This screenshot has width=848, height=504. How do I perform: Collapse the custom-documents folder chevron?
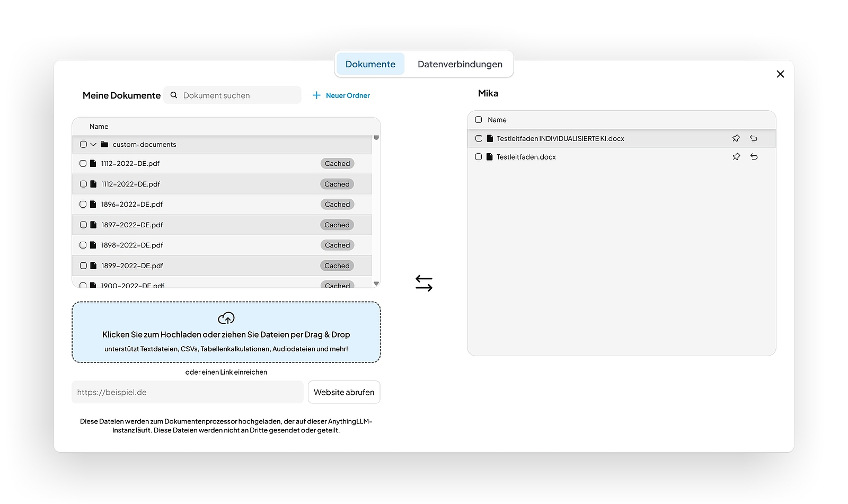(x=93, y=144)
